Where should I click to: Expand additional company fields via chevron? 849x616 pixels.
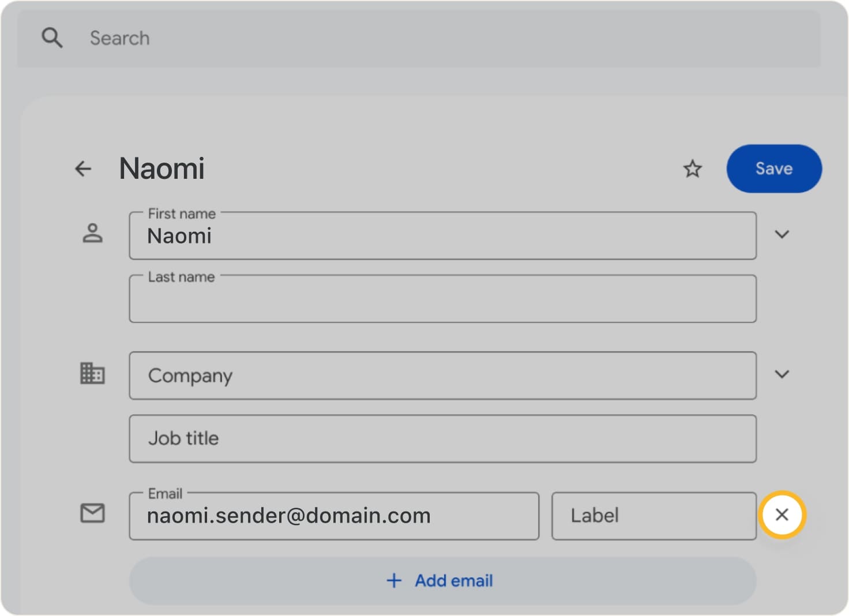[x=782, y=374]
